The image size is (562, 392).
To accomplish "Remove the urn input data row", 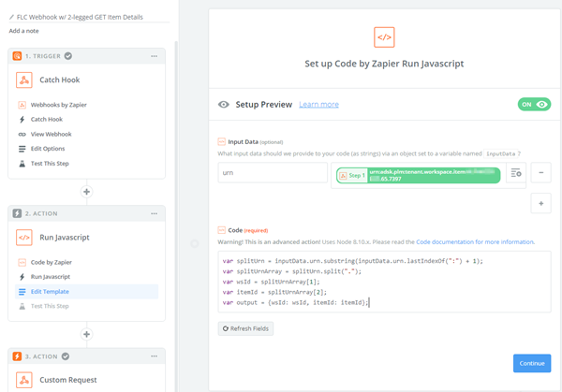I will [x=540, y=173].
